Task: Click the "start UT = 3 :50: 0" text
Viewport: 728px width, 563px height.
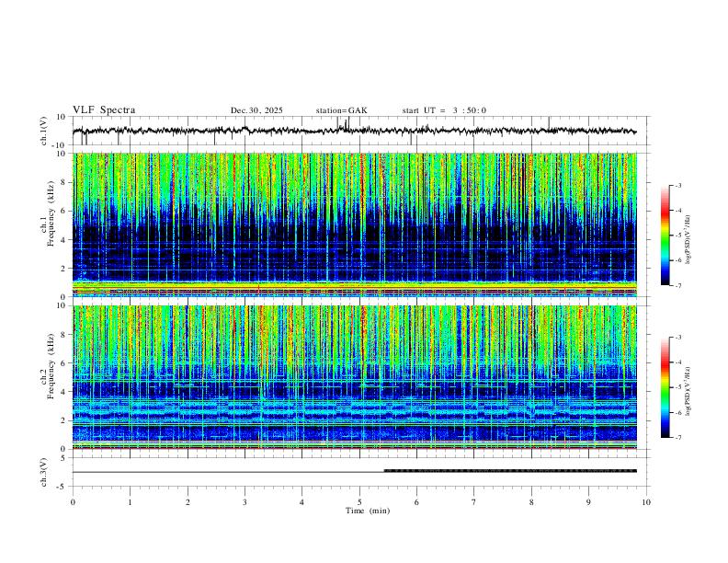Action: [444, 110]
